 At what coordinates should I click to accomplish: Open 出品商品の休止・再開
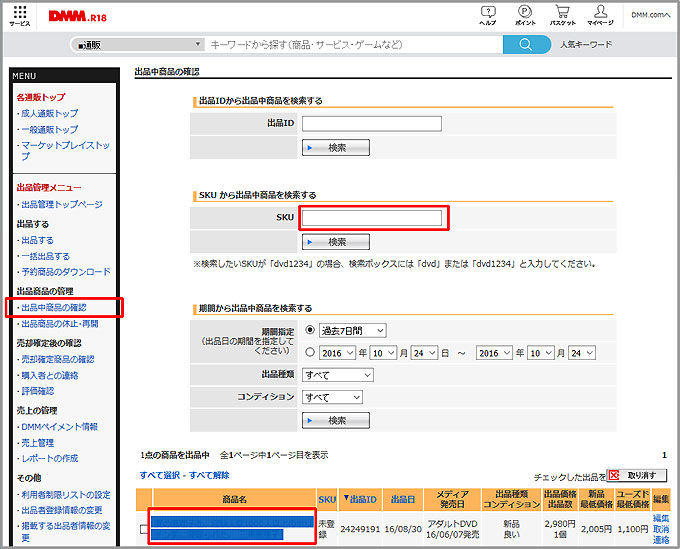[x=59, y=324]
